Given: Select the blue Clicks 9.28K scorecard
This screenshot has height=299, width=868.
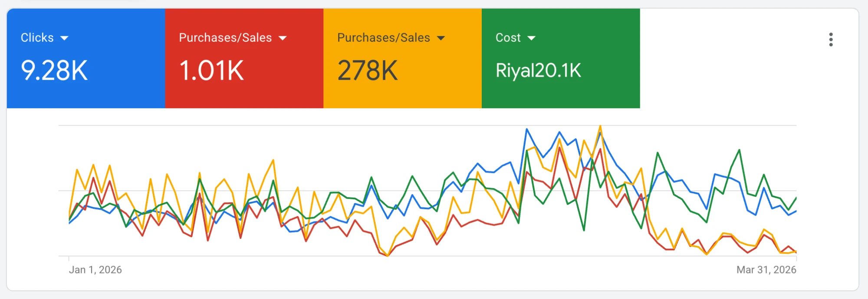Looking at the screenshot, I should coord(86,58).
